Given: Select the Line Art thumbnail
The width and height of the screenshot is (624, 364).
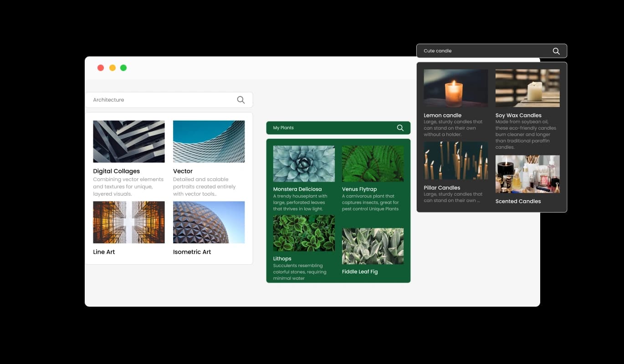Looking at the screenshot, I should click(x=128, y=222).
